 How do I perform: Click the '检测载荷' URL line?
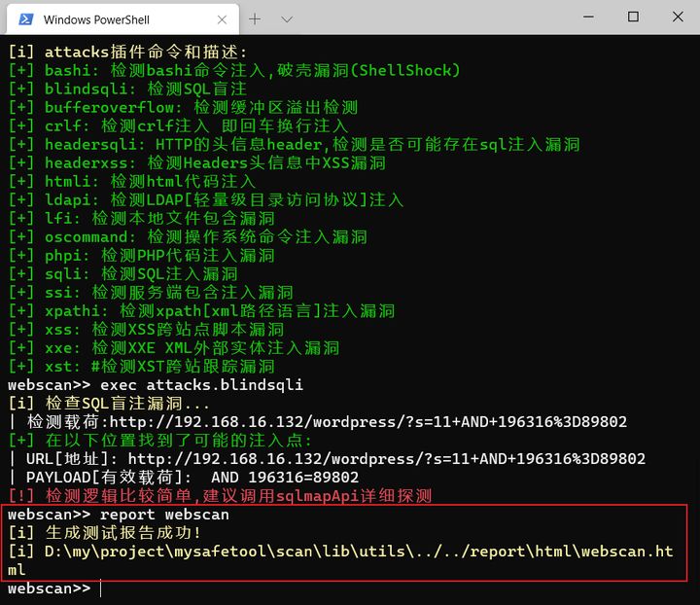point(318,422)
